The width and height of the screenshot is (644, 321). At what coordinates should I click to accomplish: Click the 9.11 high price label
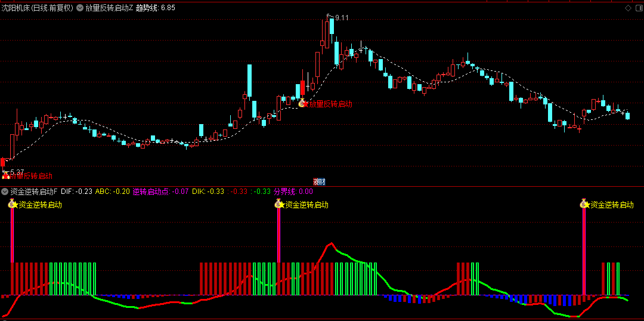pyautogui.click(x=342, y=18)
